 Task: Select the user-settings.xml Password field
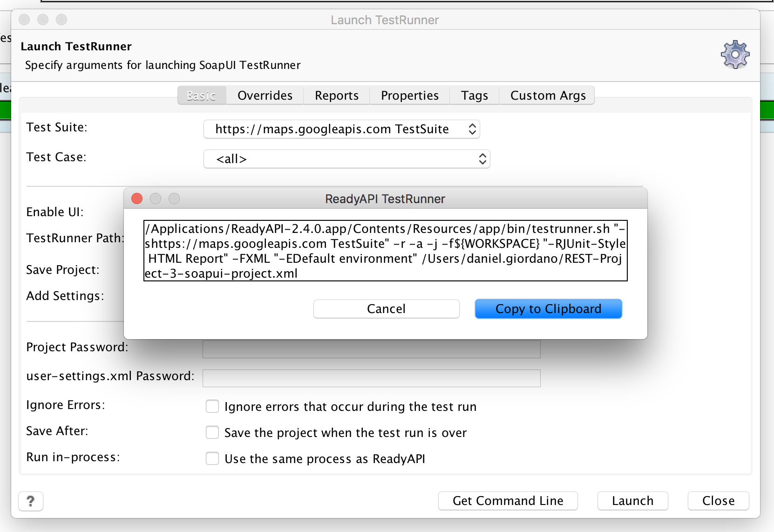pos(371,378)
